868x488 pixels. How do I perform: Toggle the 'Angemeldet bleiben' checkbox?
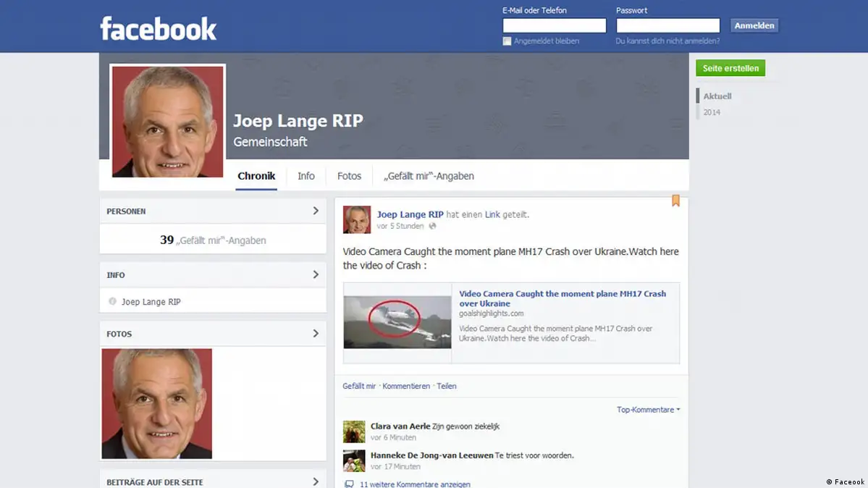tap(507, 41)
